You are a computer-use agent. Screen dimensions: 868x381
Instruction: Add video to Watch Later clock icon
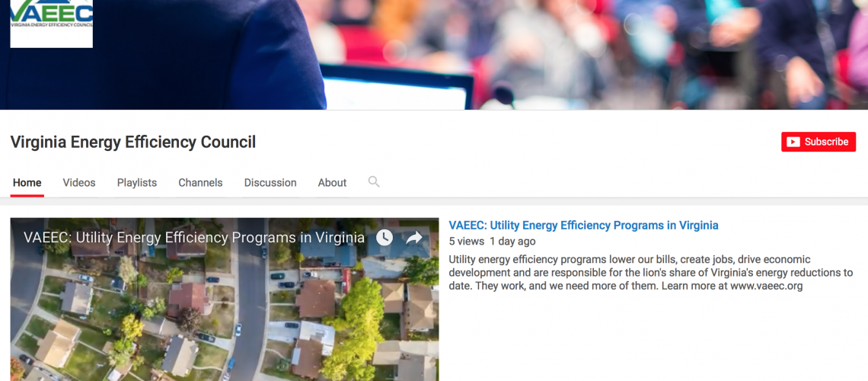point(385,238)
